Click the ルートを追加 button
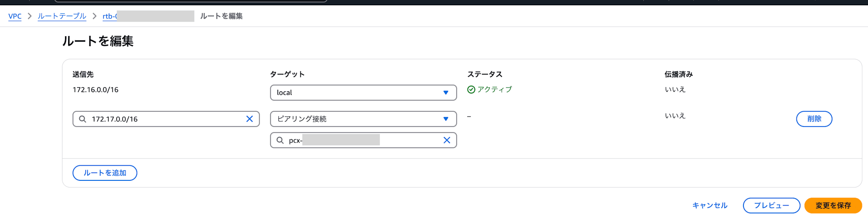868x216 pixels. click(105, 173)
